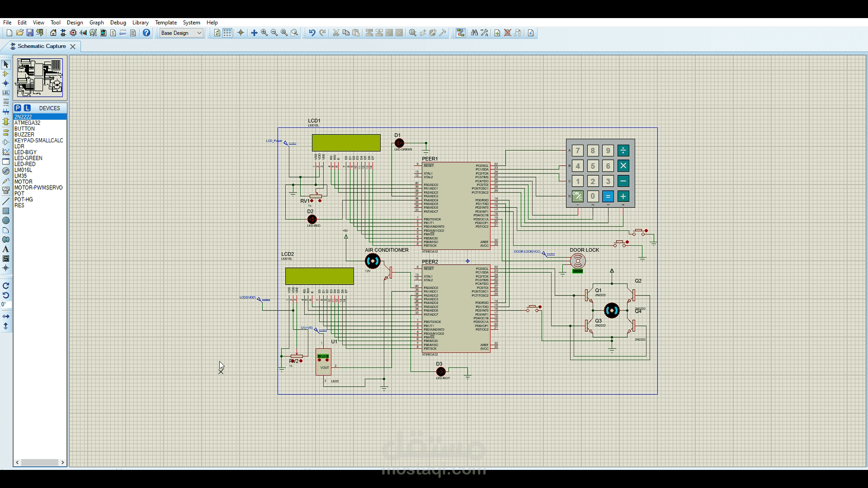This screenshot has height=488, width=868.
Task: Click the rotation angle input field
Action: click(x=6, y=305)
